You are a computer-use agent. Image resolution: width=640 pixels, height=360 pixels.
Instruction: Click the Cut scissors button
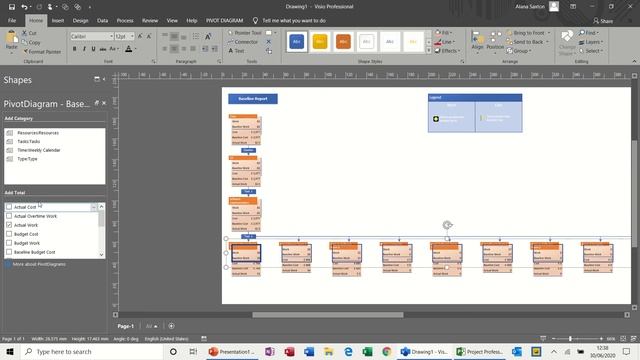point(29,33)
